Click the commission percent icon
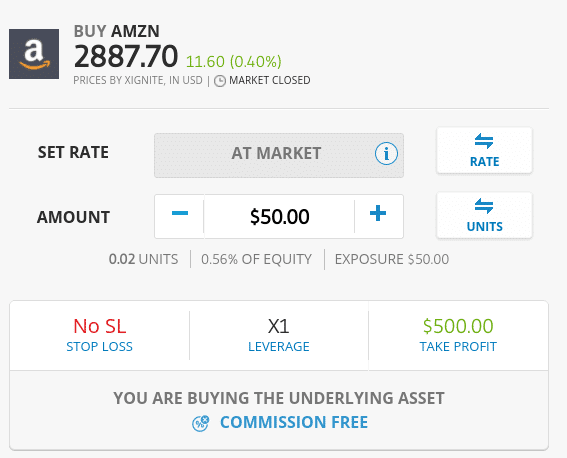The image size is (567, 458). tap(201, 423)
